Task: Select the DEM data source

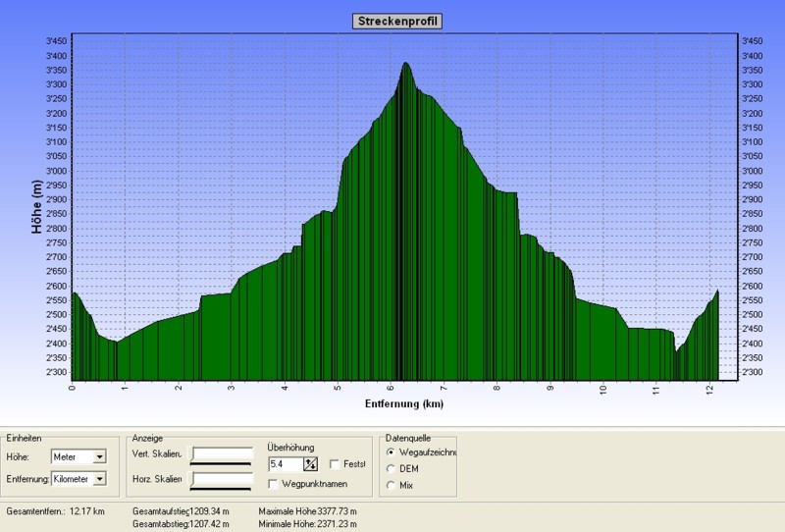Action: 392,468
